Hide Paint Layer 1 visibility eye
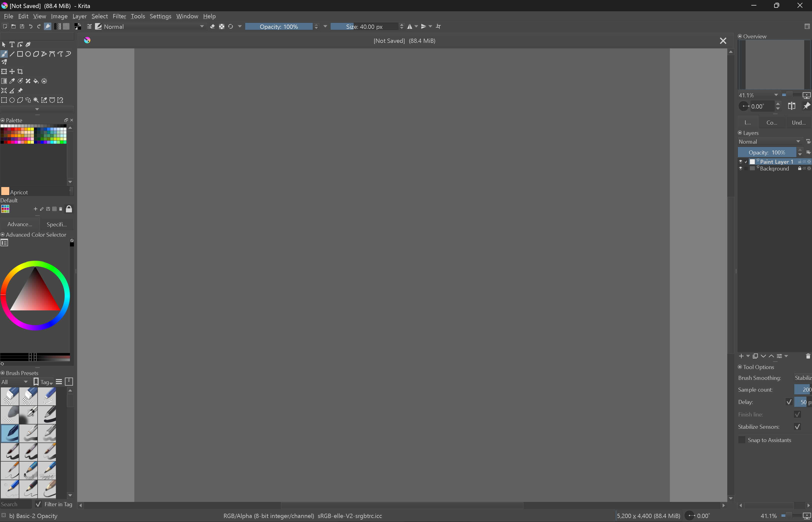The width and height of the screenshot is (812, 522). pyautogui.click(x=741, y=162)
